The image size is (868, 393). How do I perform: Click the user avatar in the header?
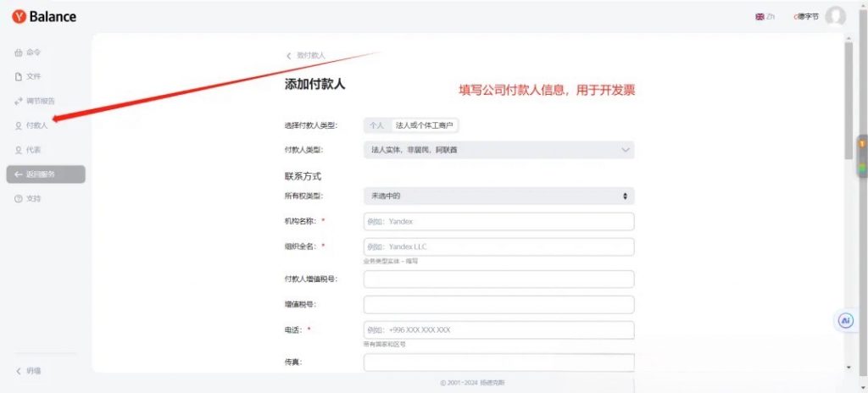pyautogui.click(x=835, y=17)
